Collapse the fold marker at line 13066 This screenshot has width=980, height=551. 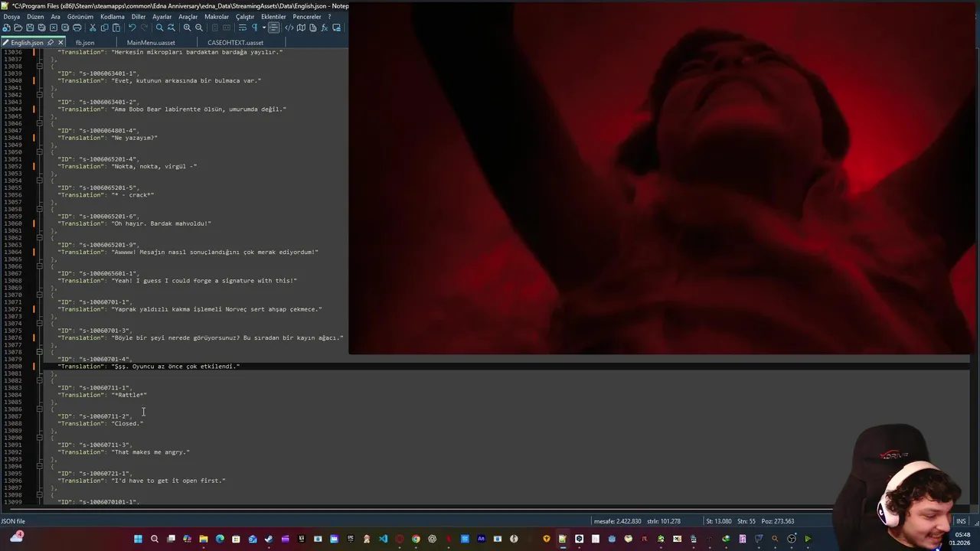(39, 266)
